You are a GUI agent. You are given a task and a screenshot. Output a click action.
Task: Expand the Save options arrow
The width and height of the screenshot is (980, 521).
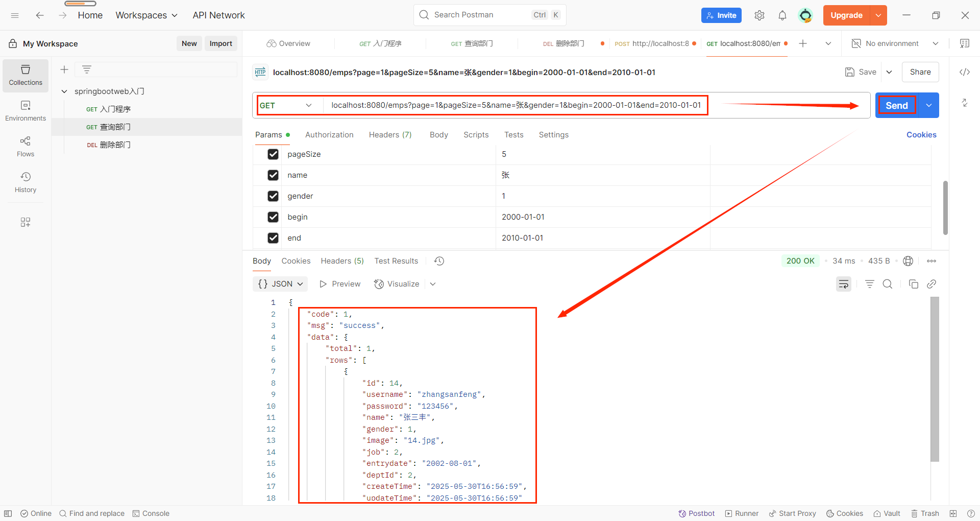pyautogui.click(x=889, y=72)
